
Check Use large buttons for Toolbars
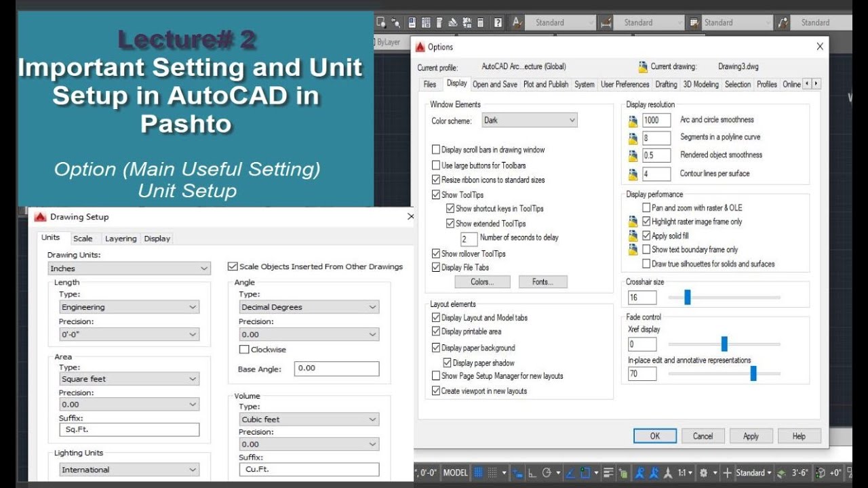point(436,165)
